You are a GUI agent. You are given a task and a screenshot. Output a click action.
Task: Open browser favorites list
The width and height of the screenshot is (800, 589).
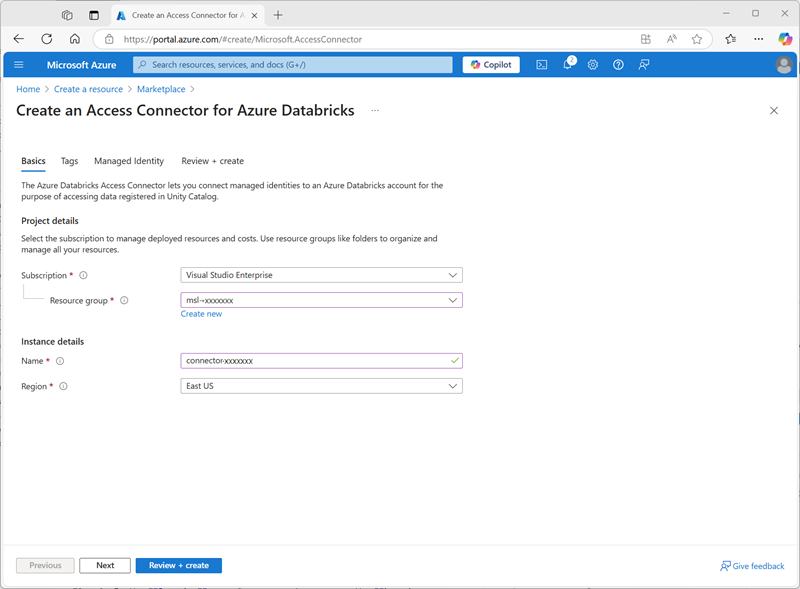[731, 39]
